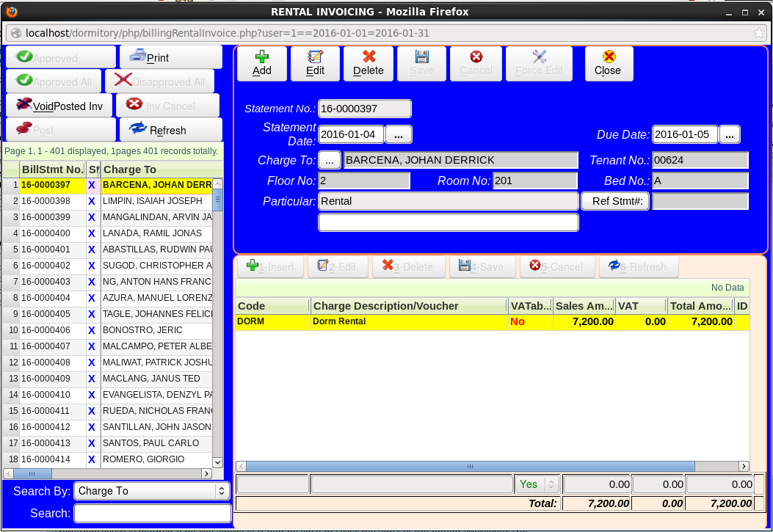Image resolution: width=773 pixels, height=532 pixels.
Task: Click the Search text input field
Action: 152,514
